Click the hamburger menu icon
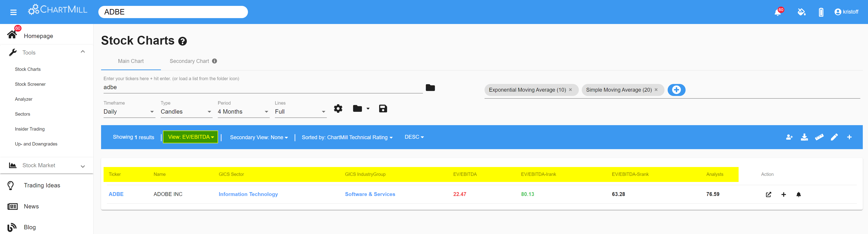The height and width of the screenshot is (234, 868). (x=13, y=12)
